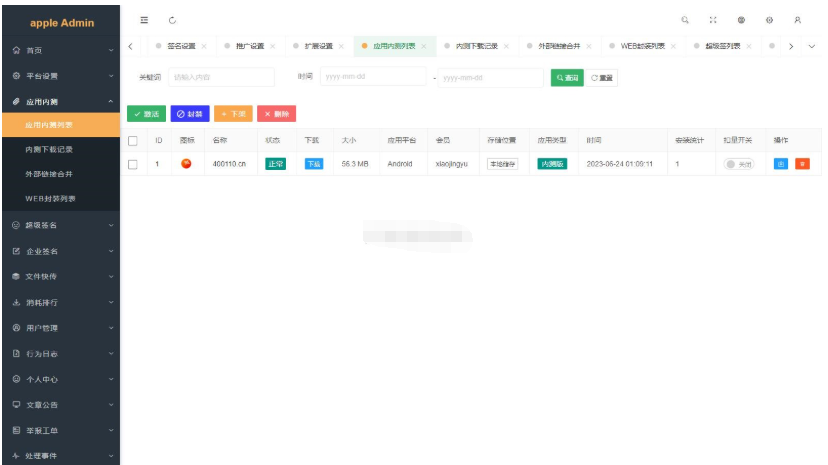Screen dimensions: 828x465
Task: Click the face icon beside 个人中心
Action: coord(16,379)
